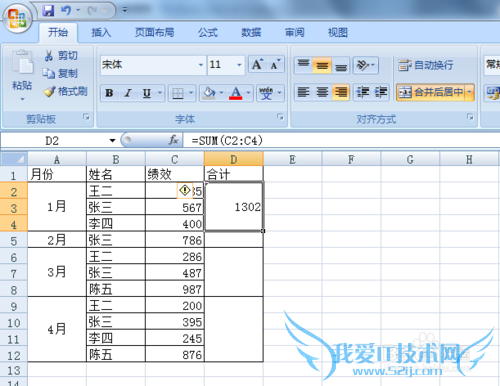Center text horizontally
The width and height of the screenshot is (500, 386).
[x=322, y=92]
